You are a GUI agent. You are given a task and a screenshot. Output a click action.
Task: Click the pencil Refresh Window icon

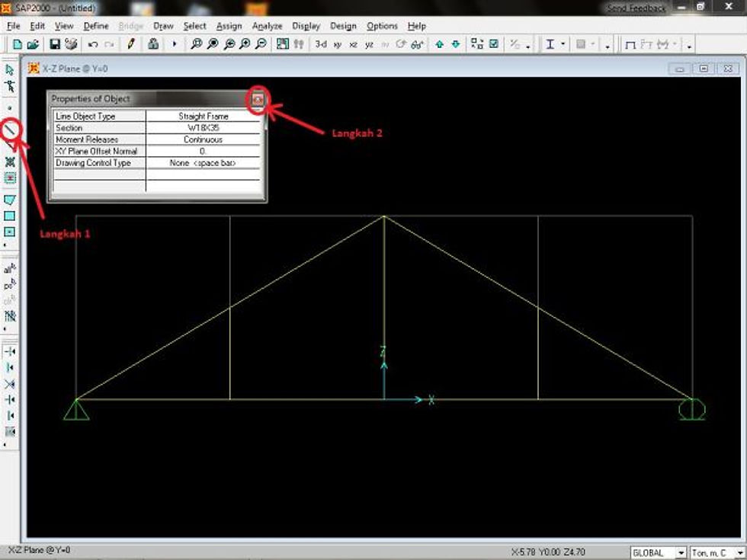click(x=131, y=44)
